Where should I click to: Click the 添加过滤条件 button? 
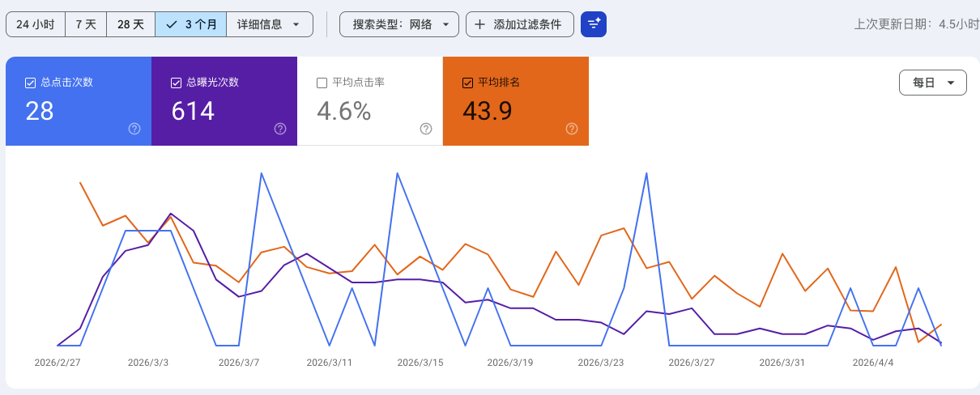[x=520, y=24]
